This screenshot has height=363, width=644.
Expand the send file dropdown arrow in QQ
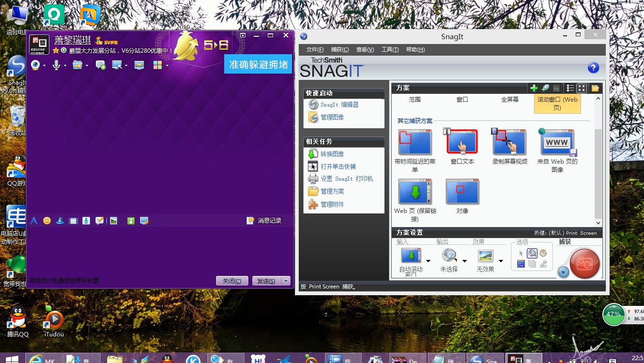pyautogui.click(x=87, y=65)
